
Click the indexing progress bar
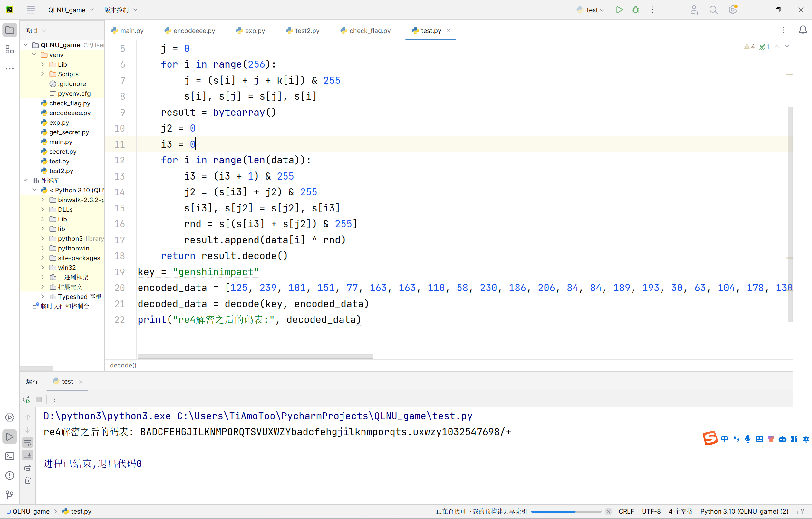click(566, 512)
